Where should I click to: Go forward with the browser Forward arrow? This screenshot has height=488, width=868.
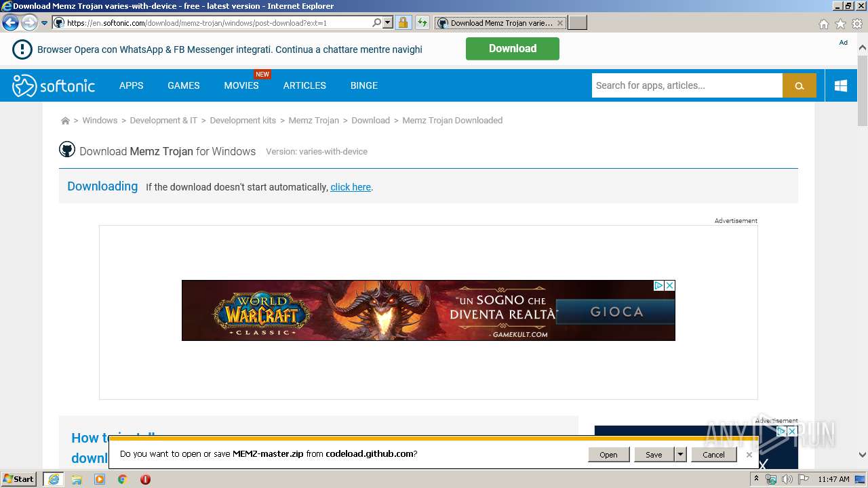[29, 22]
